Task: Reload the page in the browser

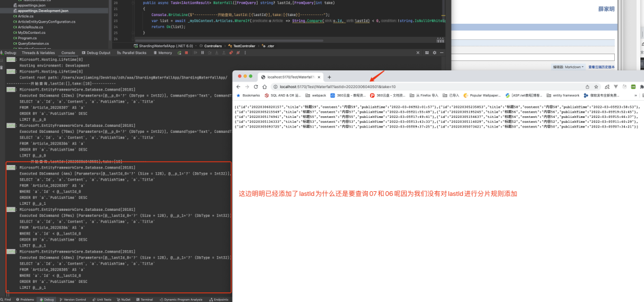Action: tap(256, 86)
